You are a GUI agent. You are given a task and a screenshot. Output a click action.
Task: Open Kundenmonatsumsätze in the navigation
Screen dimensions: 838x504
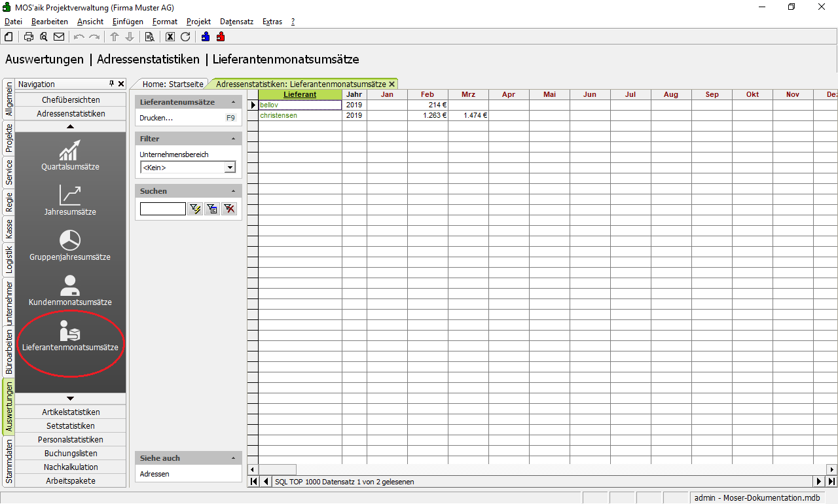coord(70,291)
